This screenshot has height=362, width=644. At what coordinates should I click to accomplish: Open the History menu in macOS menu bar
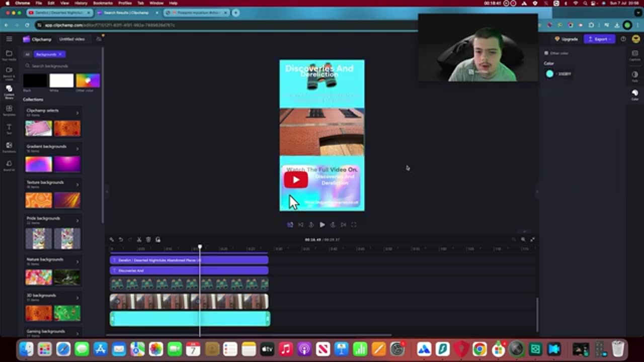(80, 3)
